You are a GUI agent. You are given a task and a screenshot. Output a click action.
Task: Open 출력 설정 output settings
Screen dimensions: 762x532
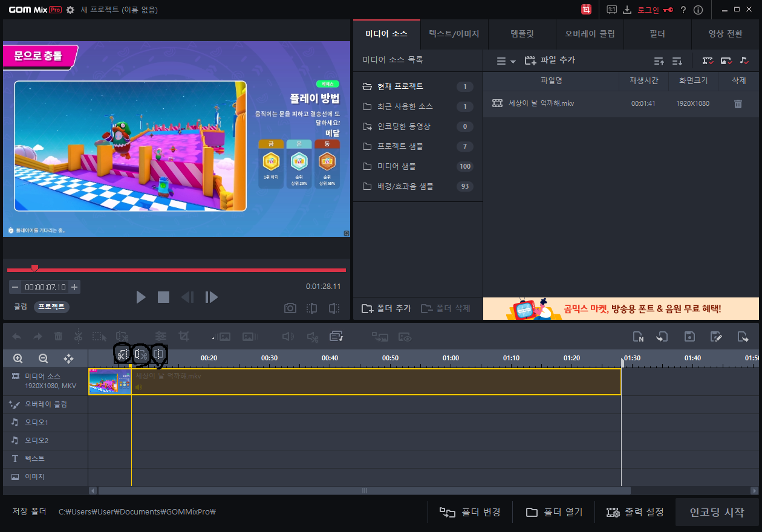tap(635, 512)
